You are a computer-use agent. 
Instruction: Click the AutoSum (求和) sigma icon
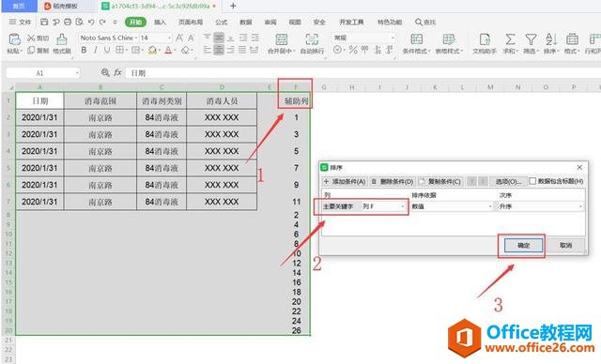510,39
